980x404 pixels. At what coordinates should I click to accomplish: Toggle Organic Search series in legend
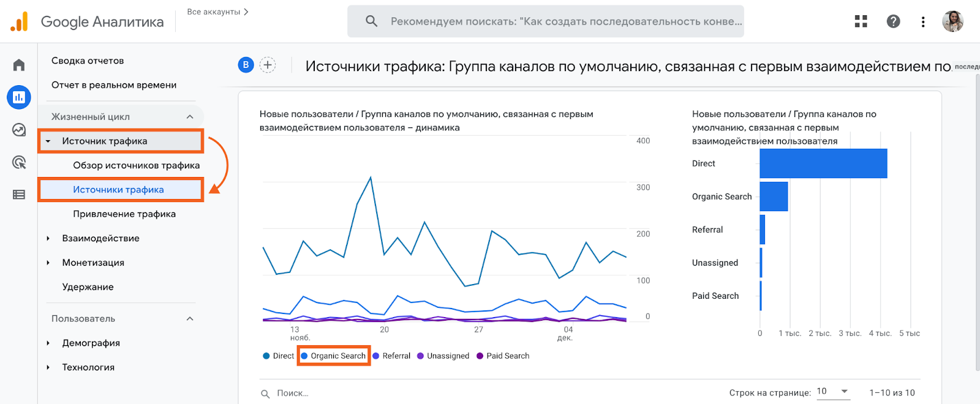[333, 356]
